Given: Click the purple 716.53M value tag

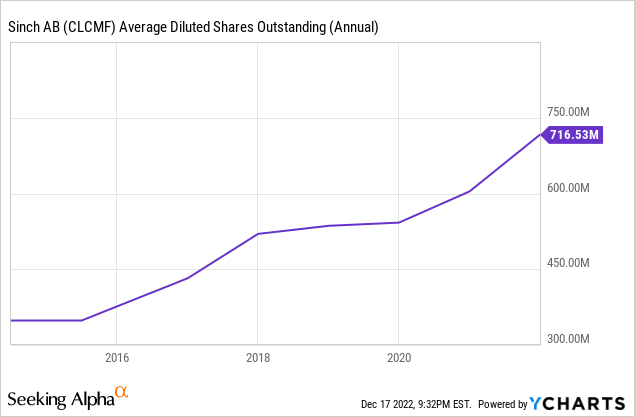Looking at the screenshot, I should tap(572, 135).
